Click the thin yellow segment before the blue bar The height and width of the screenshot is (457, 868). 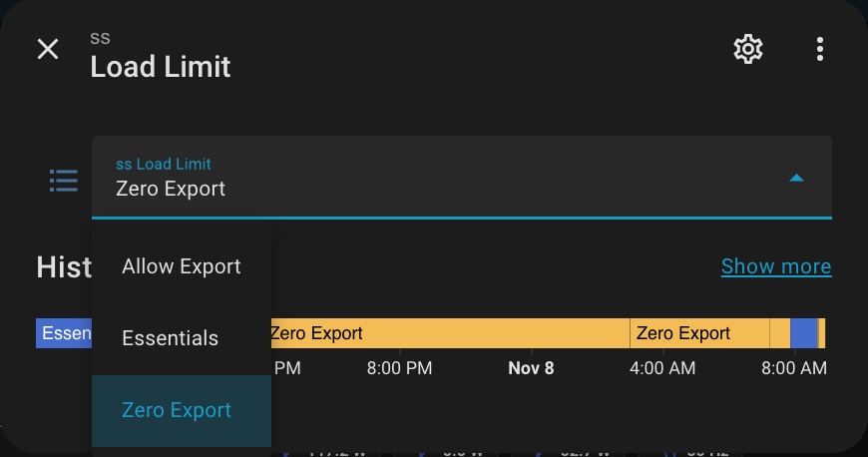[779, 333]
